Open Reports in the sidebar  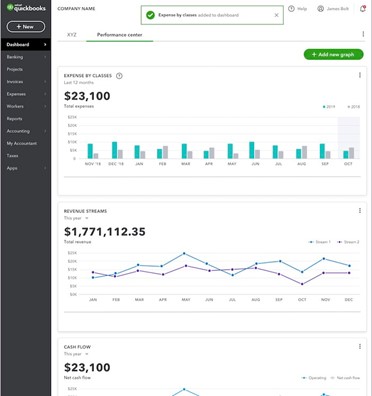pyautogui.click(x=26, y=119)
